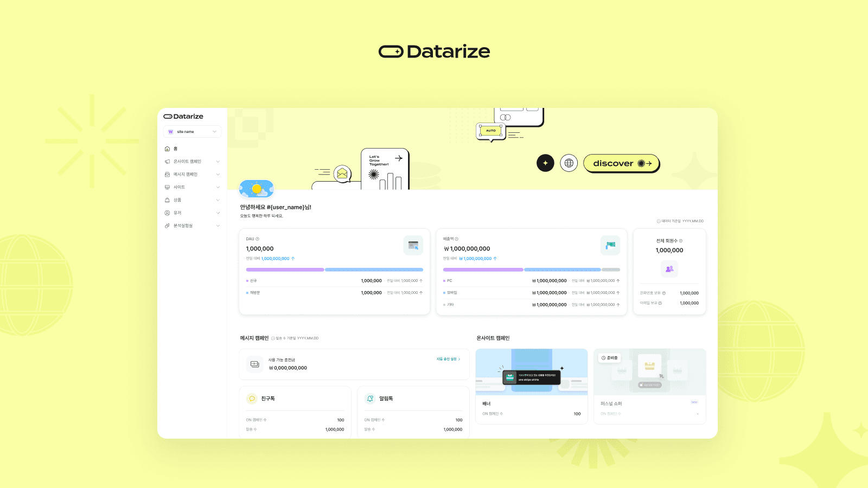Expand the 분석실험실 menu chevron

click(218, 226)
